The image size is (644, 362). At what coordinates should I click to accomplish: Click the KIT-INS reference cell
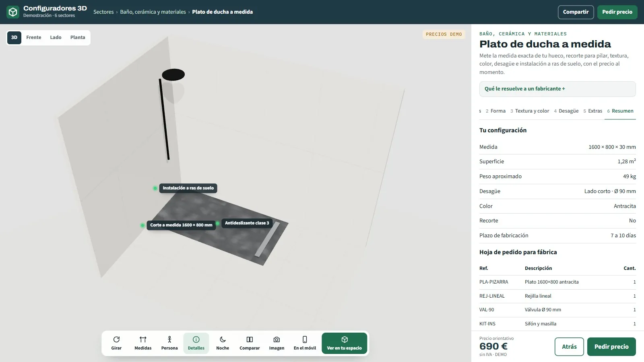click(x=487, y=324)
